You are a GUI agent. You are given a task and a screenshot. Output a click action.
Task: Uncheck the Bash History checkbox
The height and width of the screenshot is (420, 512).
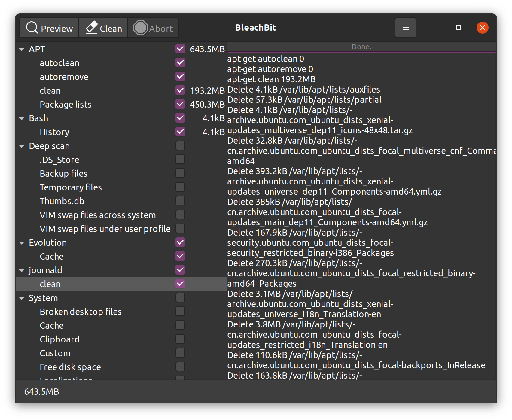tap(180, 132)
